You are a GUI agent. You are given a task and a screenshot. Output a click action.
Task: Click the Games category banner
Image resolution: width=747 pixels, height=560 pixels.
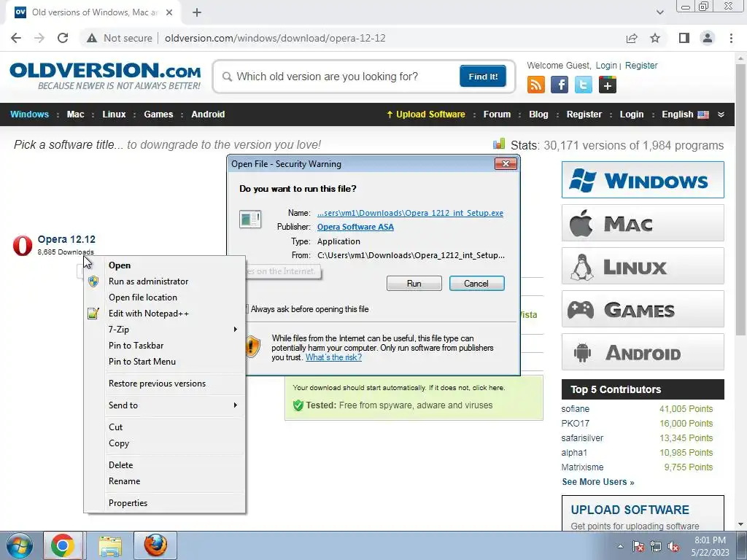pos(643,309)
